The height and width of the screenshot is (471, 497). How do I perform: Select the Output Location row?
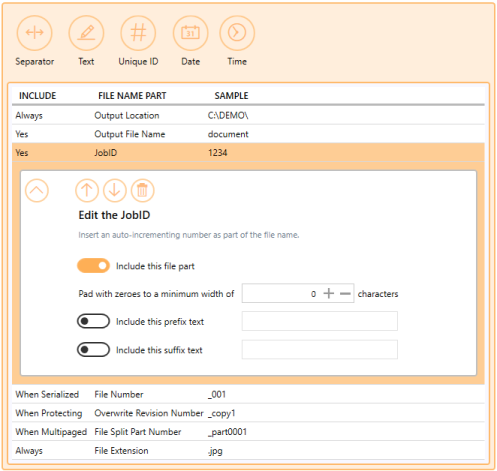click(x=248, y=115)
